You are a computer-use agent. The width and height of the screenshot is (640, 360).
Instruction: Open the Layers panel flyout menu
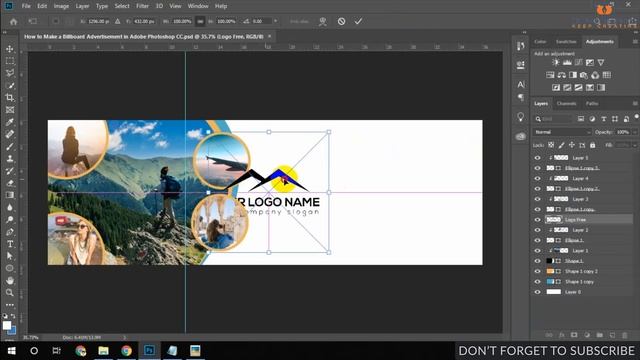[635, 104]
